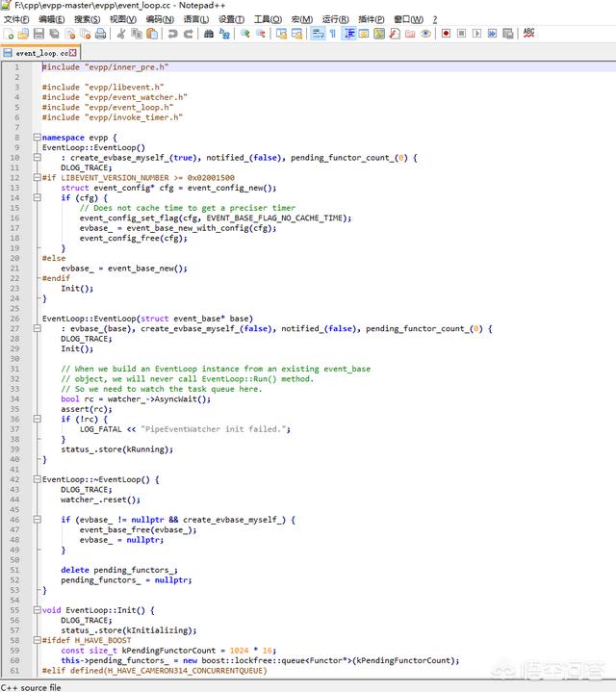Click the stop macro recording icon
The width and height of the screenshot is (616, 692).
(462, 34)
